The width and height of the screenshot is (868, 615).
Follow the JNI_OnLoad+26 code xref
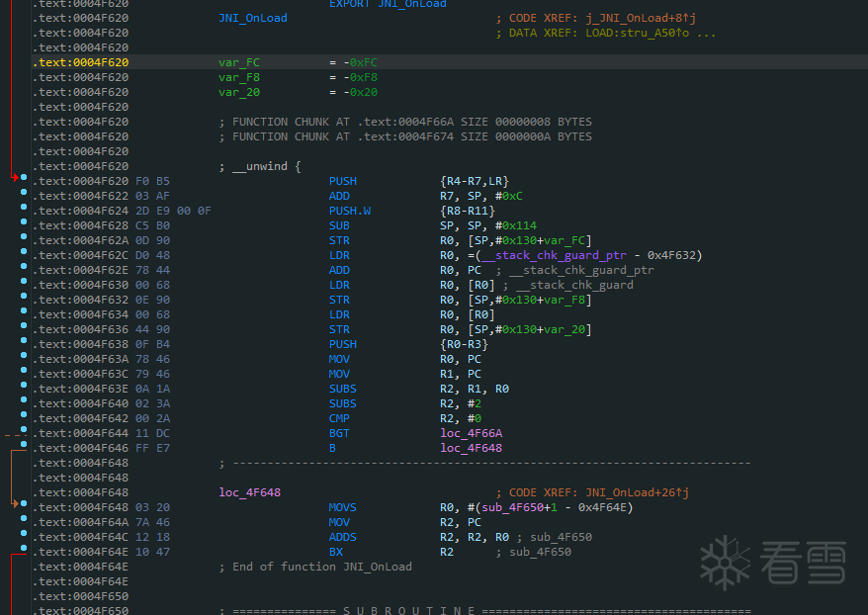(x=638, y=492)
